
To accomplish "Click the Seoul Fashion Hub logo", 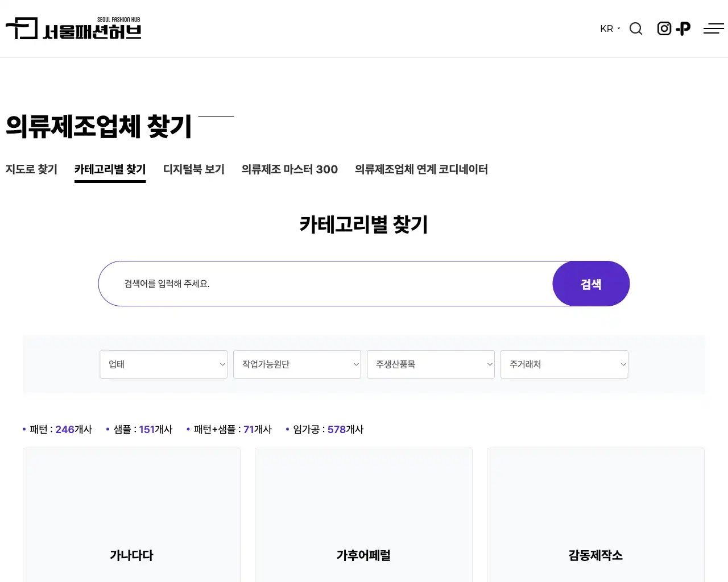I will [73, 28].
